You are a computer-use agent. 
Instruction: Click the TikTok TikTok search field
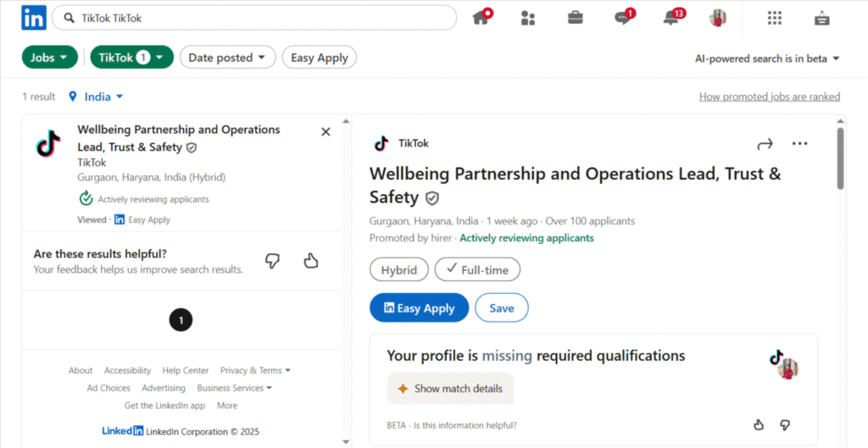click(254, 19)
